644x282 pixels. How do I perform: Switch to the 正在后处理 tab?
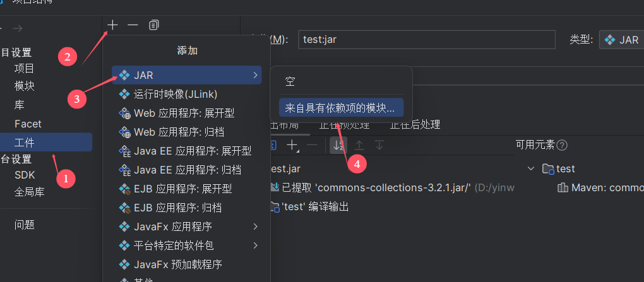(415, 124)
